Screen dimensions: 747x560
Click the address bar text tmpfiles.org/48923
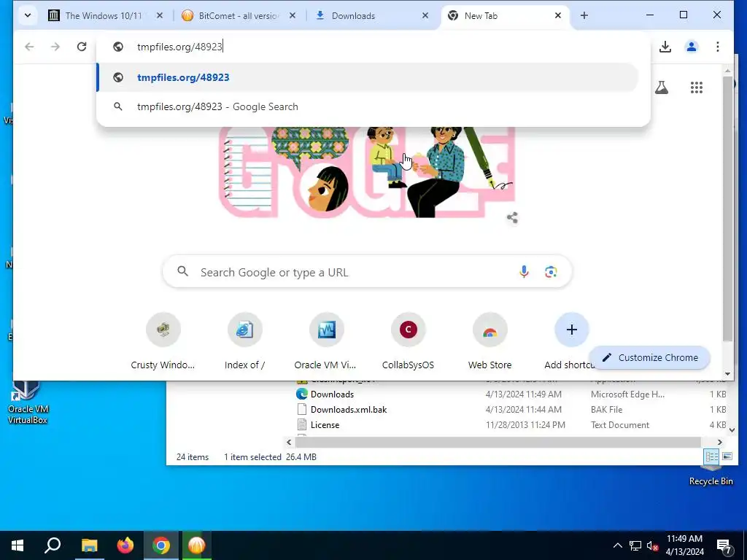pyautogui.click(x=179, y=47)
